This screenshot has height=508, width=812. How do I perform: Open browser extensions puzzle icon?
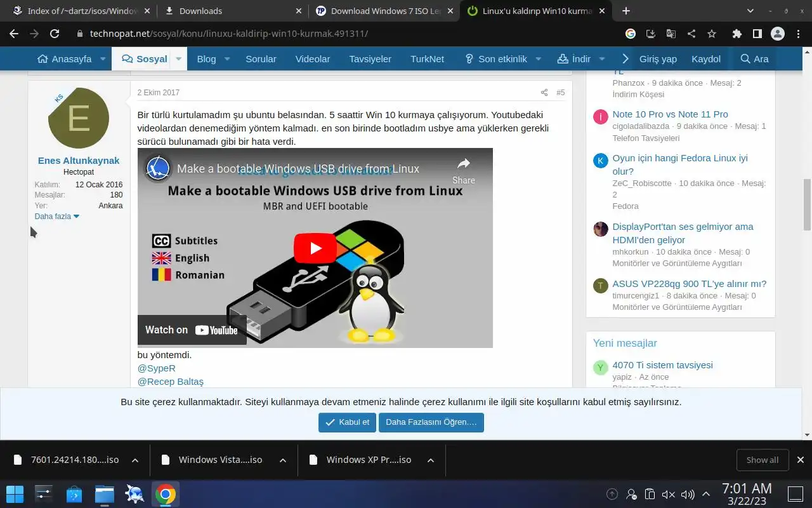pyautogui.click(x=737, y=34)
